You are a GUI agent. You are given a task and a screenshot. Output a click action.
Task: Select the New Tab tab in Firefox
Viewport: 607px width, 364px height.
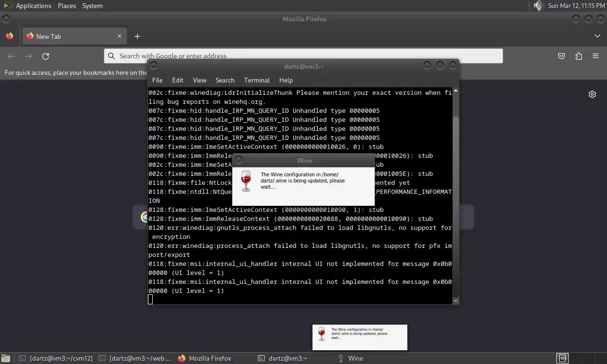click(74, 36)
